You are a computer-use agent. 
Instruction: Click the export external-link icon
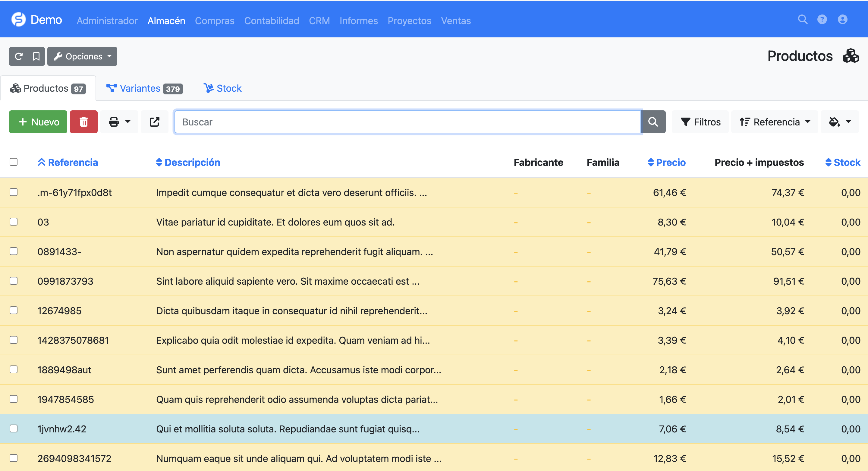click(154, 122)
